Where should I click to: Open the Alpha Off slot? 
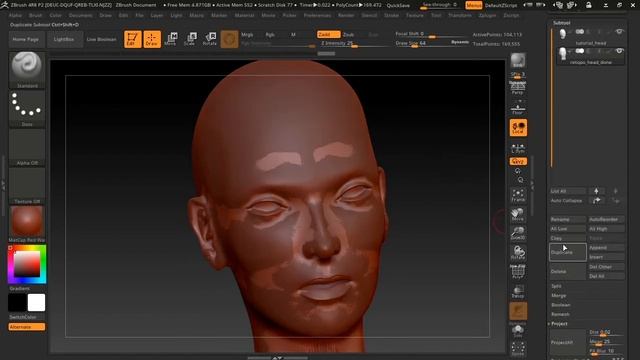27,147
